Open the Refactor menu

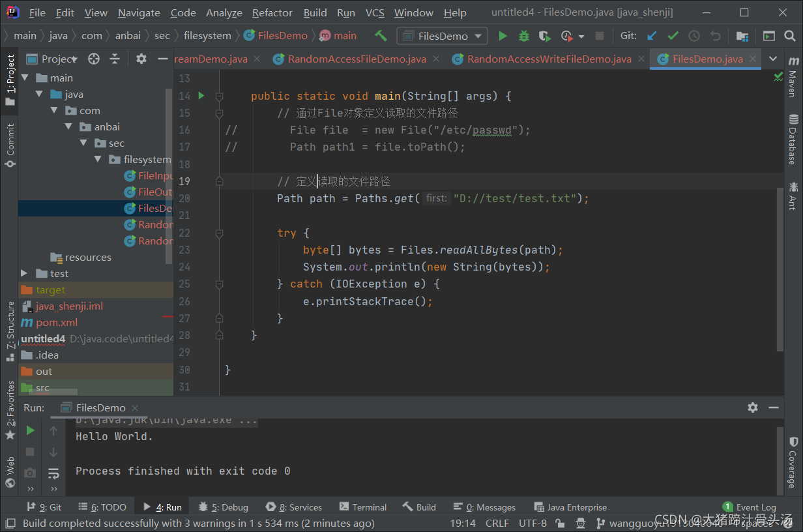272,12
